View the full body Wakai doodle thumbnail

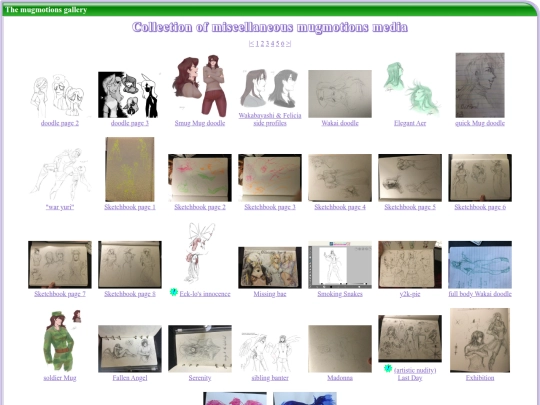pyautogui.click(x=480, y=264)
